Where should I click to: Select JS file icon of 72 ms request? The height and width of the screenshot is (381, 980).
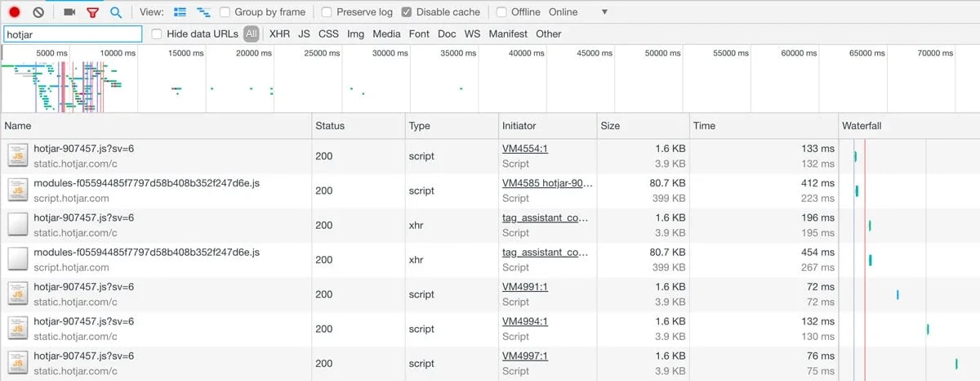[x=18, y=294]
